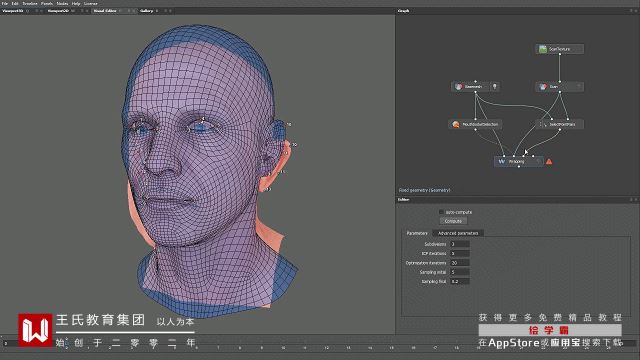The height and width of the screenshot is (360, 640).
Task: Click the Wrapping node's W icon
Action: (x=502, y=162)
